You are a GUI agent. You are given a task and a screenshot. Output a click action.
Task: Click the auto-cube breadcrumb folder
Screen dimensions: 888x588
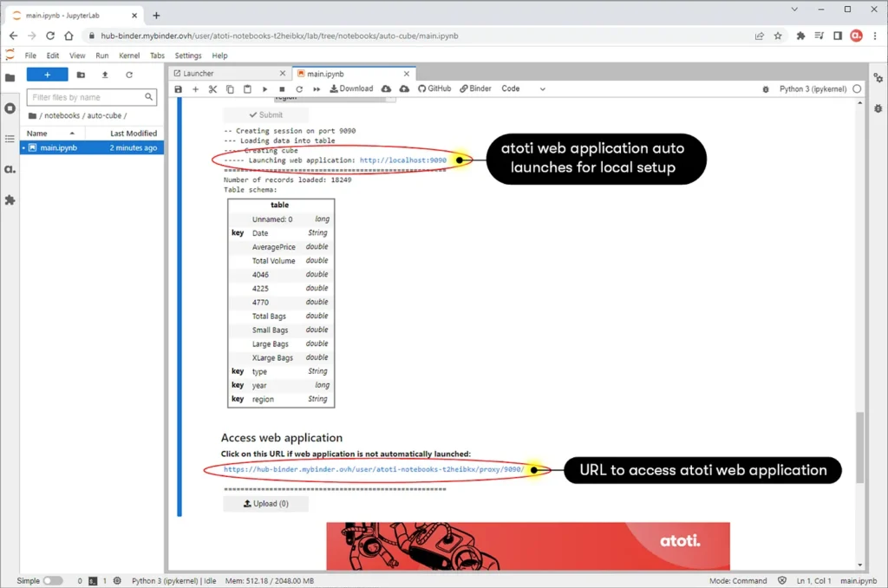tap(104, 115)
